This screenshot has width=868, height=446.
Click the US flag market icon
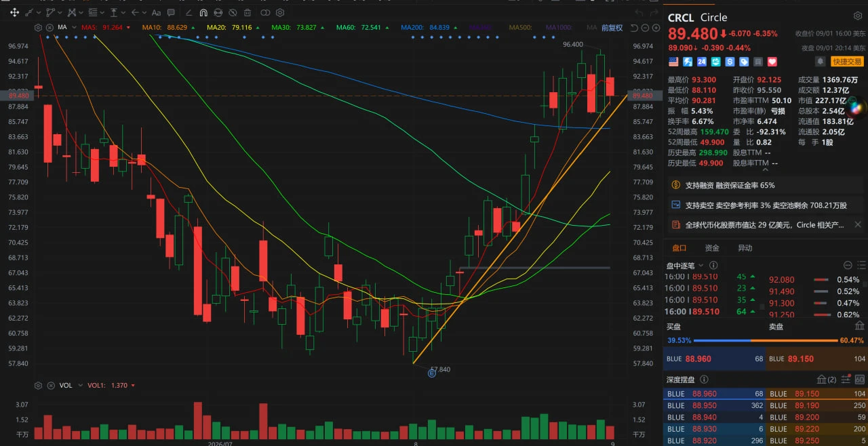click(x=673, y=62)
